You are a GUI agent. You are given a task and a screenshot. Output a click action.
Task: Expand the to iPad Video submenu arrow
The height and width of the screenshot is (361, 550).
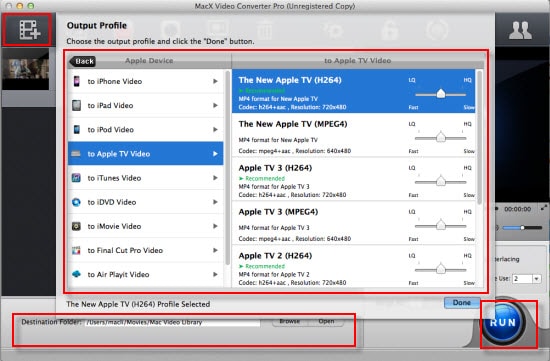point(215,105)
